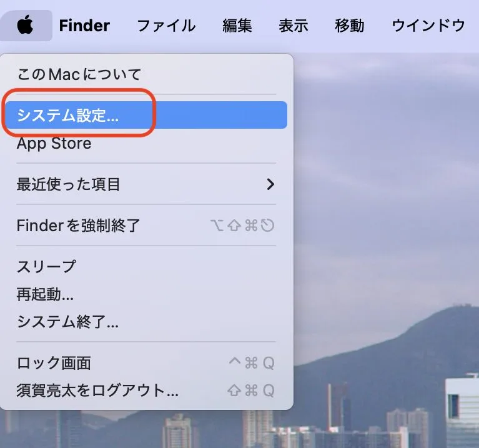Open App Store from Apple menu

tap(146, 143)
